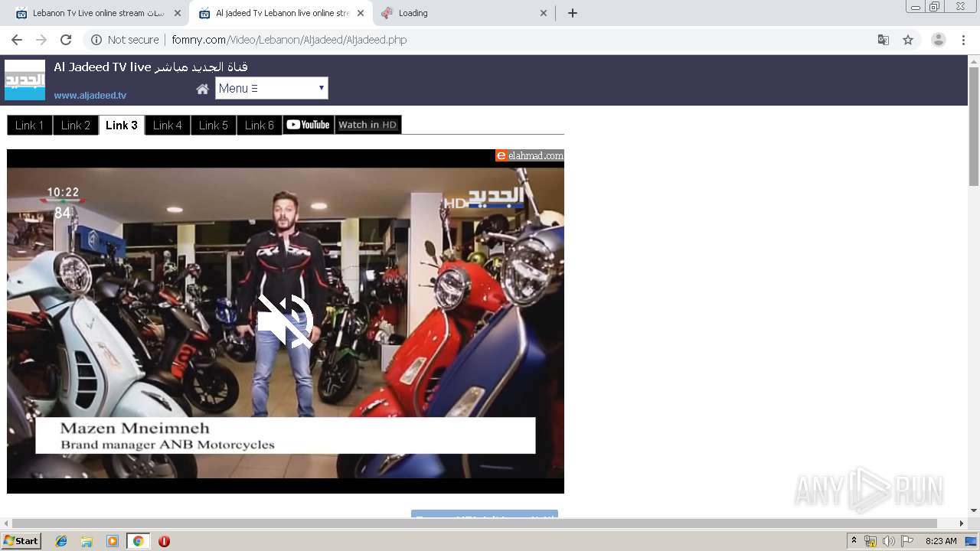
Task: Expand the Menu dropdown
Action: [272, 88]
